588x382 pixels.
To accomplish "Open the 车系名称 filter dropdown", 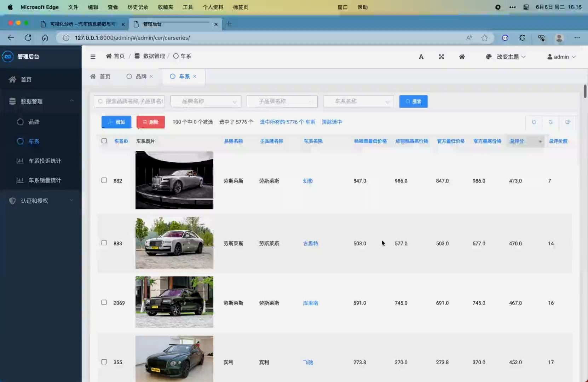I will [x=358, y=102].
